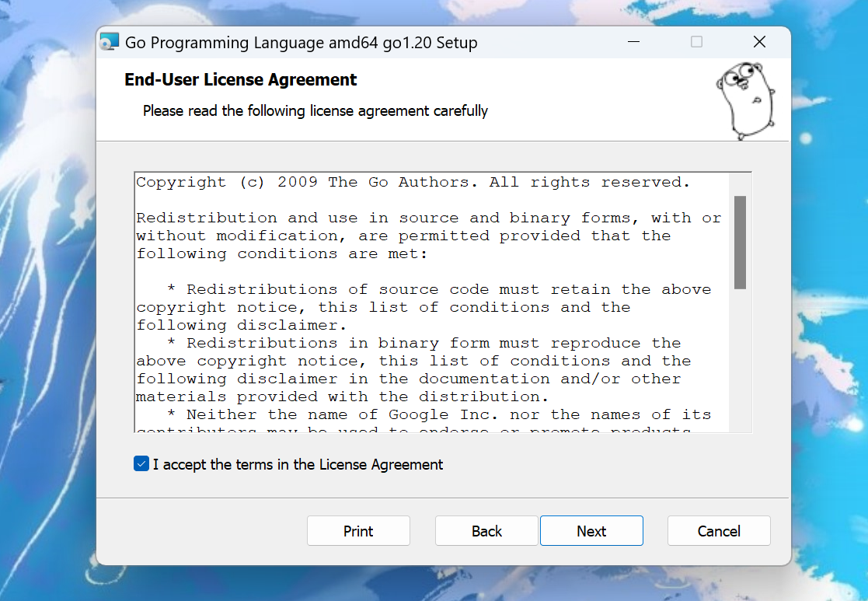This screenshot has height=601, width=868.
Task: Click 'Please read the following license agreement carefully'
Action: coord(315,110)
